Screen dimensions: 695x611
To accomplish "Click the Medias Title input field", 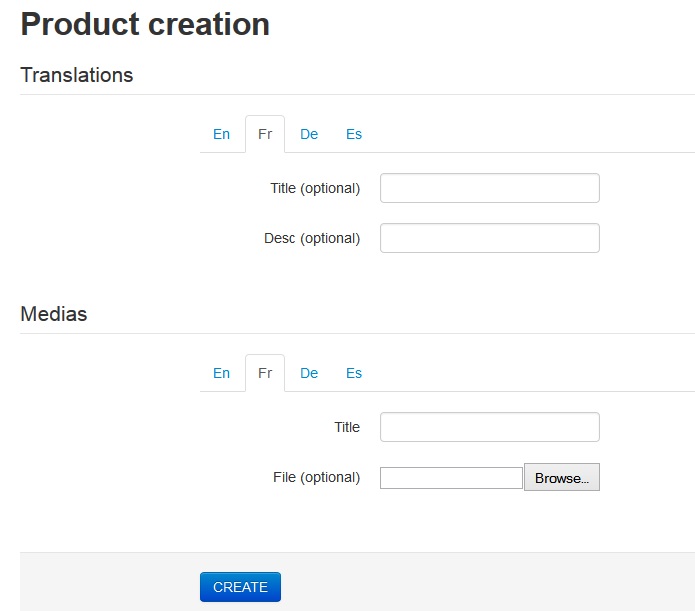I will click(489, 427).
